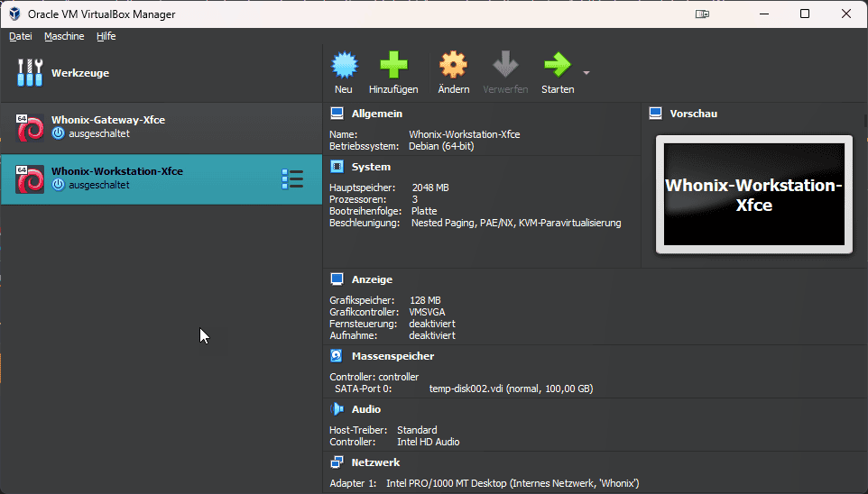Click the Hinzufügen green plus icon
Image resolution: width=868 pixels, height=494 pixels.
click(x=393, y=65)
